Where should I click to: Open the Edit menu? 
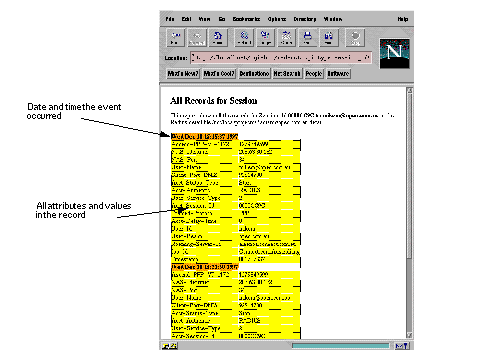pos(186,19)
